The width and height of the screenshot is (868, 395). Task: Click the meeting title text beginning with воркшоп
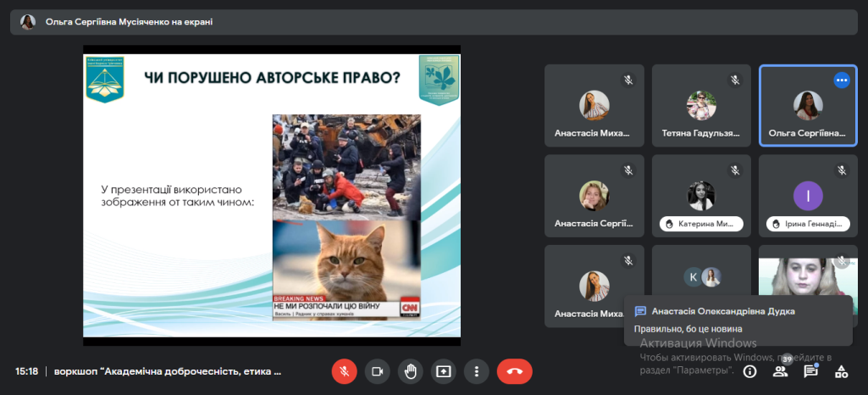click(168, 371)
